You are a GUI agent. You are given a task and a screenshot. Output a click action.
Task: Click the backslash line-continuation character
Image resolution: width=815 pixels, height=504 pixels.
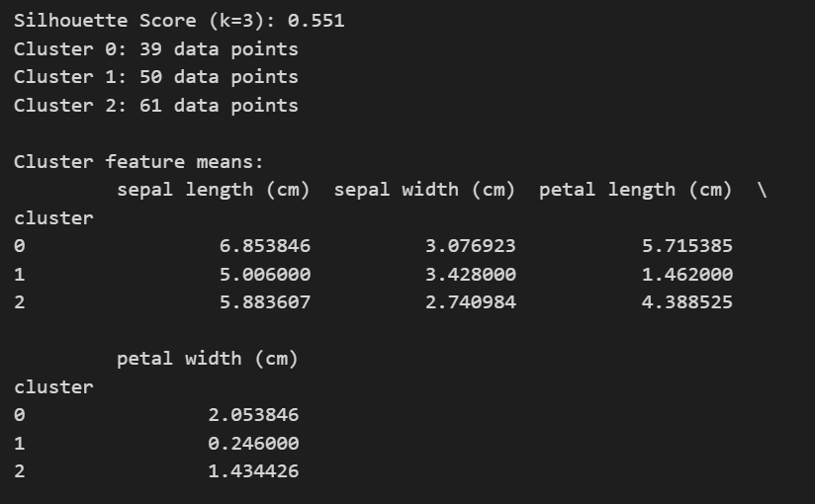[x=761, y=190]
